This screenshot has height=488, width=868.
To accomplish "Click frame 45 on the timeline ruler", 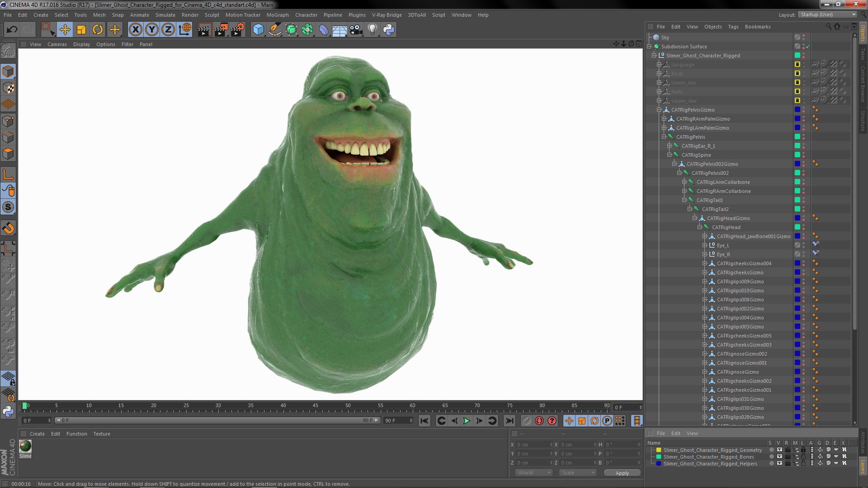I will tap(315, 406).
